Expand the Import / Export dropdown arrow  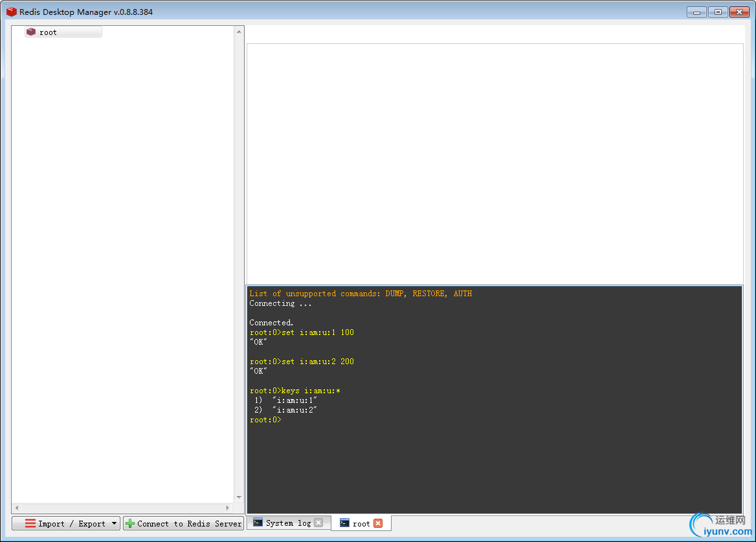(115, 523)
